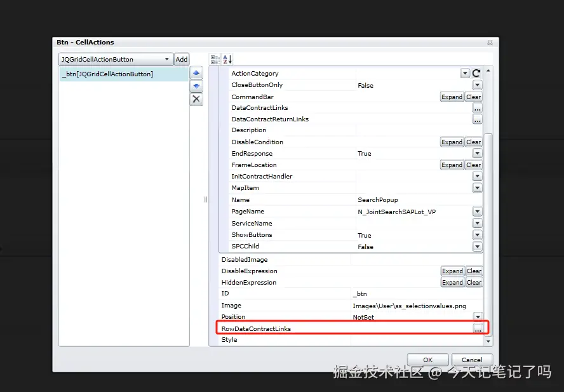Screen dimensions: 564x392
Task: Open the SPCChild dropdown
Action: (478, 247)
